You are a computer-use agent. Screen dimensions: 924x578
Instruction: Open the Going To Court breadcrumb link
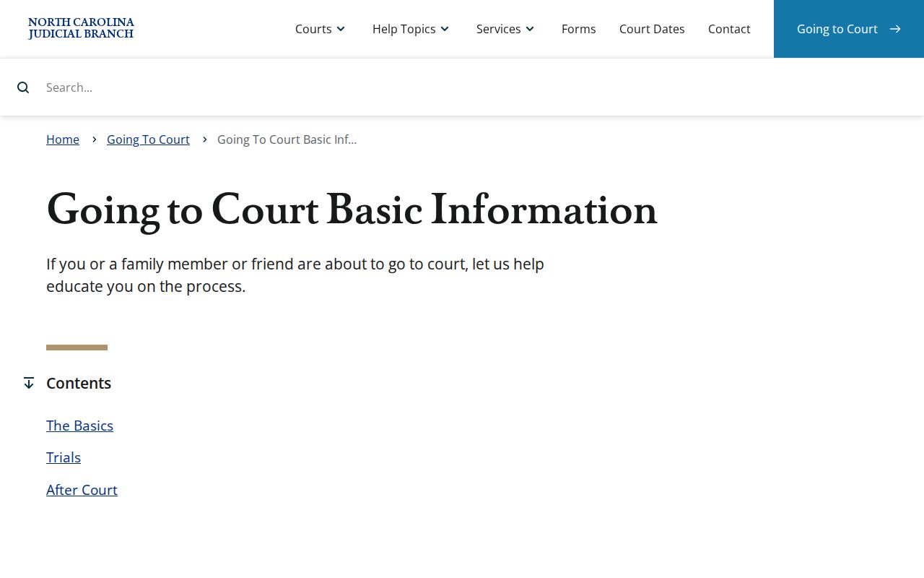tap(148, 139)
